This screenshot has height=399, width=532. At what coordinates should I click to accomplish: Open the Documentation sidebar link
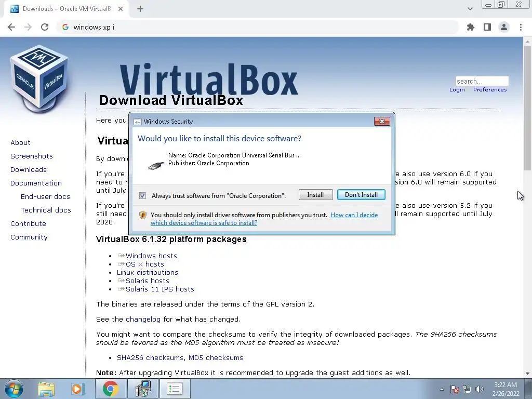click(36, 183)
